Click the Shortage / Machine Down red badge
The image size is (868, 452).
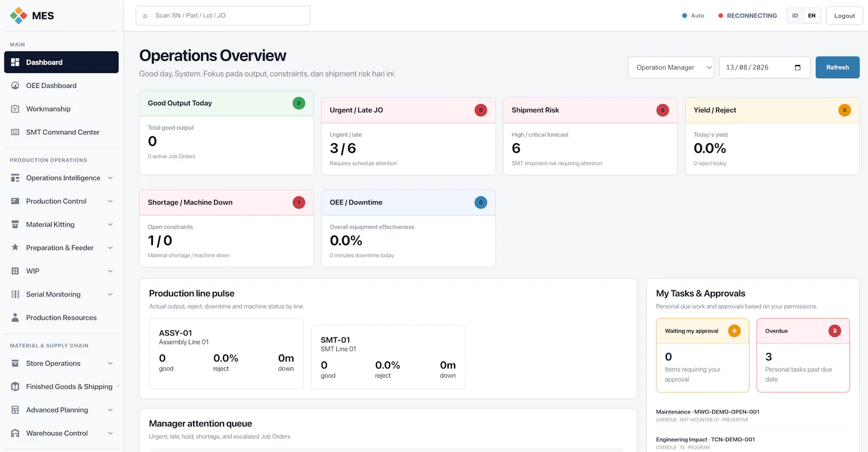click(x=299, y=202)
